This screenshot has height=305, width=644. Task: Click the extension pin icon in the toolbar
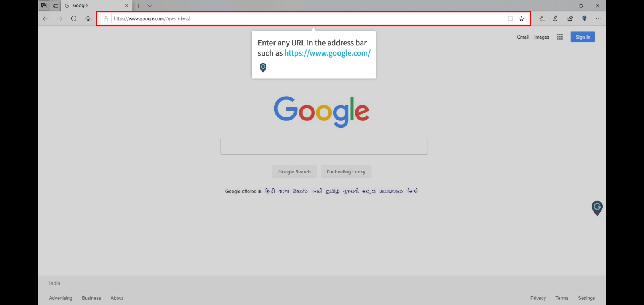(x=584, y=19)
